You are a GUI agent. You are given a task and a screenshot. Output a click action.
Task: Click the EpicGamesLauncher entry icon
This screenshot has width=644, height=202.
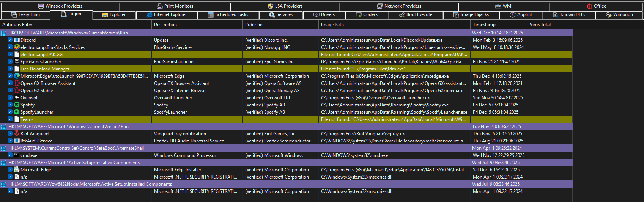tap(17, 61)
